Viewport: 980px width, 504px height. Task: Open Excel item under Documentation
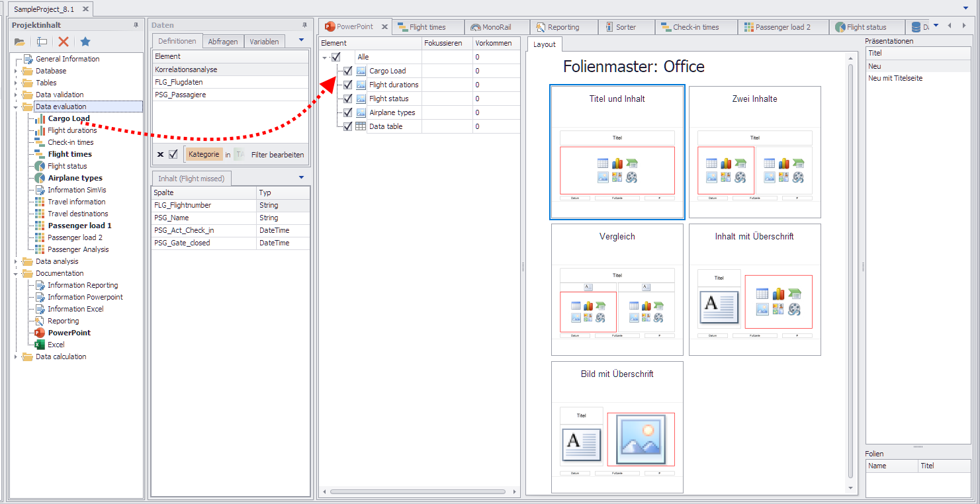(x=56, y=345)
